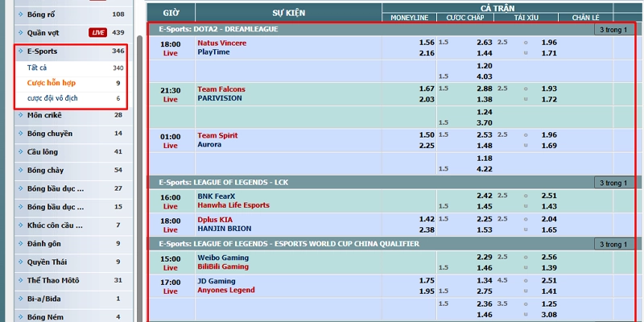Expand the Bóng rổ sport arrow

click(21, 14)
